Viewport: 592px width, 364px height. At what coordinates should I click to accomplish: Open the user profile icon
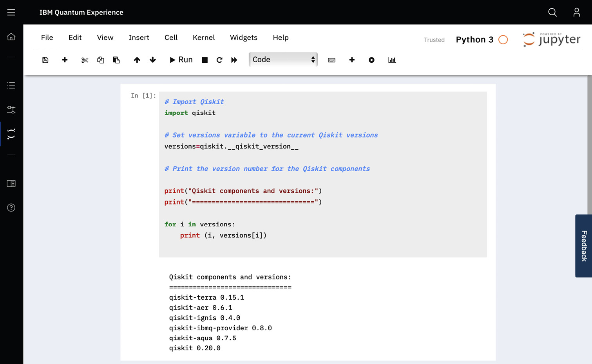[x=577, y=12]
